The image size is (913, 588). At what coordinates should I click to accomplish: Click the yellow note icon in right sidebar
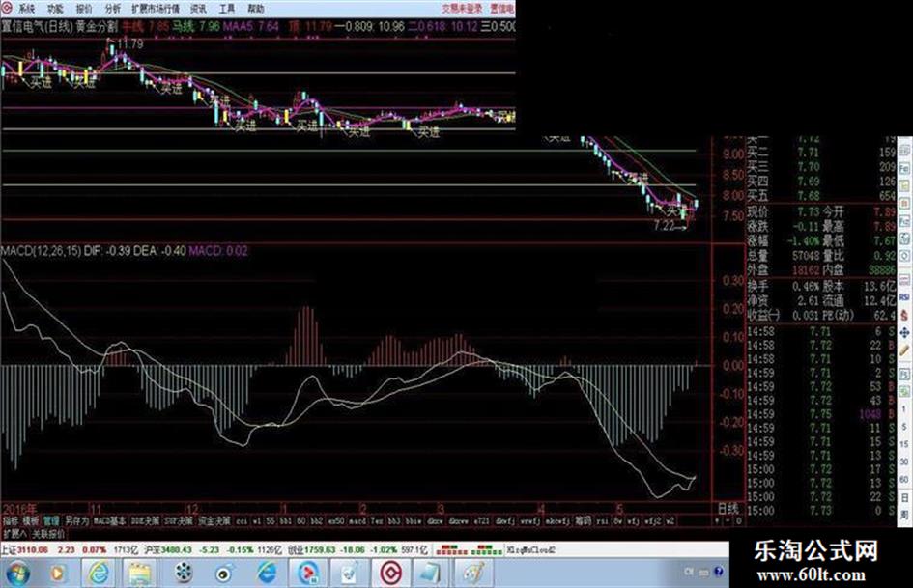[905, 186]
